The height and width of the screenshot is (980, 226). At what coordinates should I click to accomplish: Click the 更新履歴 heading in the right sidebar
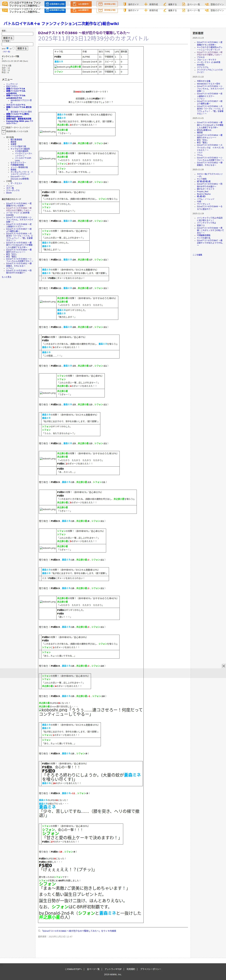[x=198, y=33]
